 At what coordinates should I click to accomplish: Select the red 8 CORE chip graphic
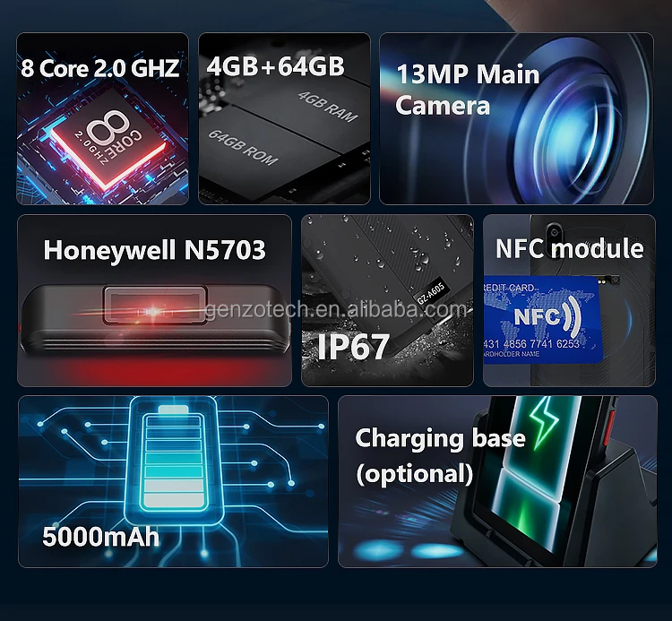[108, 141]
